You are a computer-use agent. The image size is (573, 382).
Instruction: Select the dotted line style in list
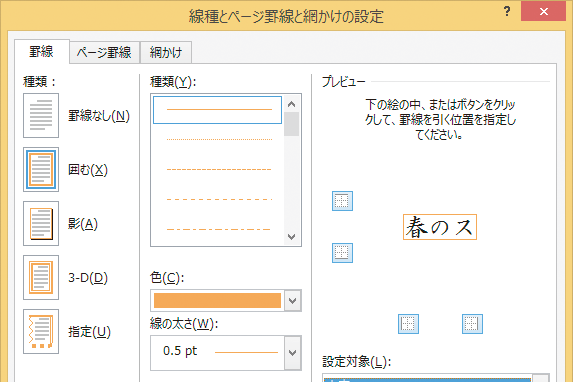click(218, 139)
